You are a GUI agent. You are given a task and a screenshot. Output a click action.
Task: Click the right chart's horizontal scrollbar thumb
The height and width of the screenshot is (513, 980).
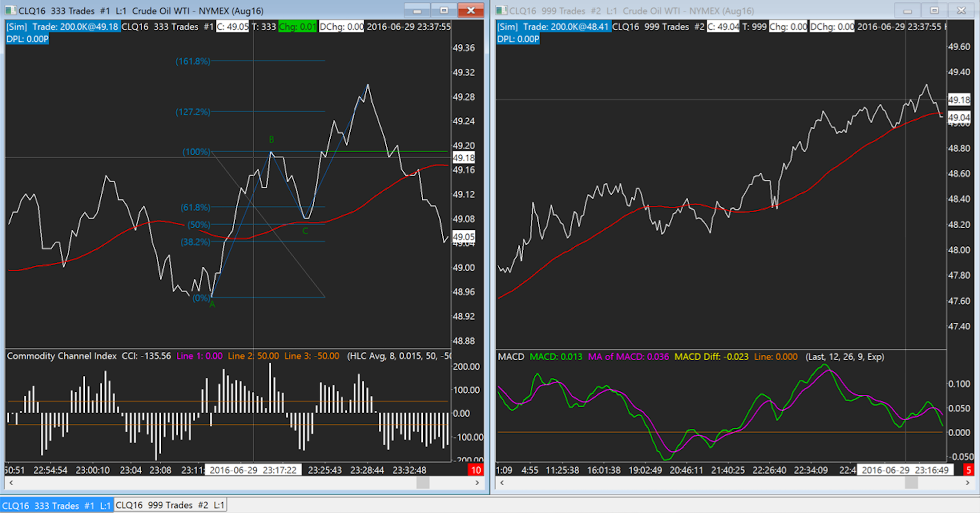tap(911, 483)
